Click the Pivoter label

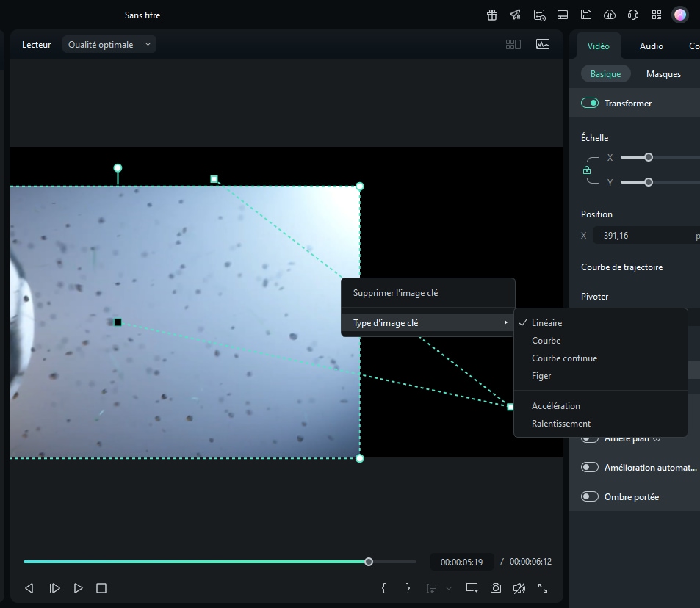coord(594,297)
